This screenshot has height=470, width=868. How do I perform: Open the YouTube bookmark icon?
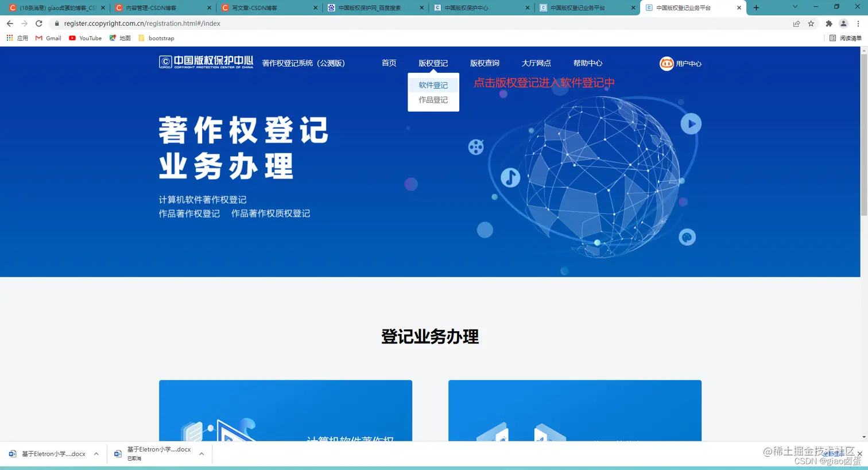point(72,38)
